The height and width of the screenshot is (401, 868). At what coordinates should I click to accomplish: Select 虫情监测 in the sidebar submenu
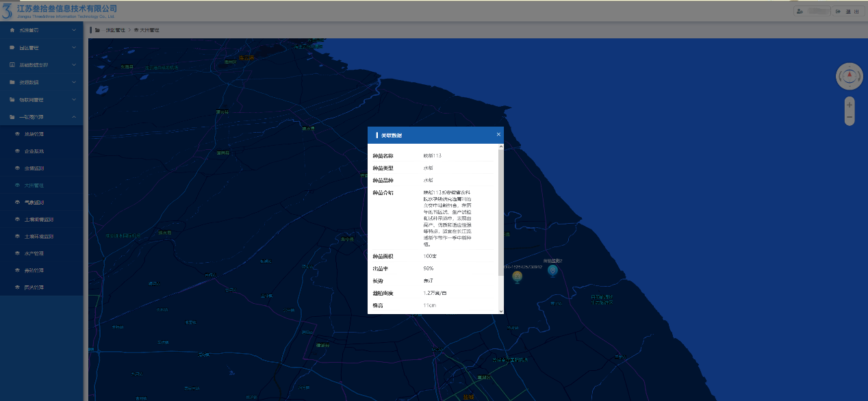34,168
